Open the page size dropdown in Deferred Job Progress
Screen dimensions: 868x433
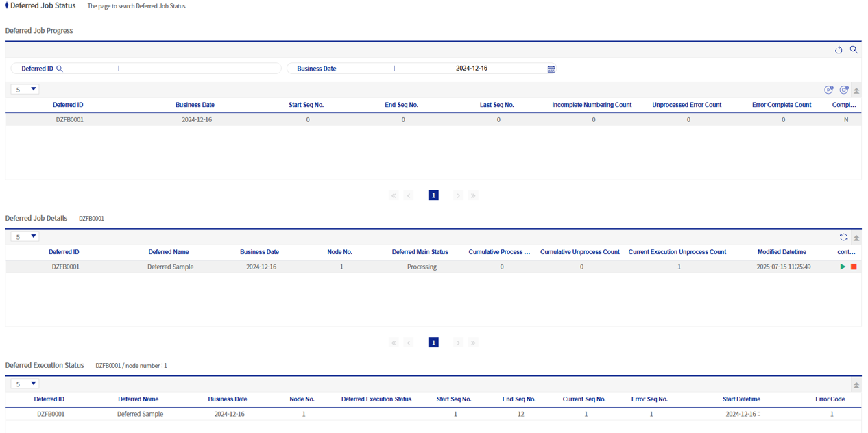(24, 89)
